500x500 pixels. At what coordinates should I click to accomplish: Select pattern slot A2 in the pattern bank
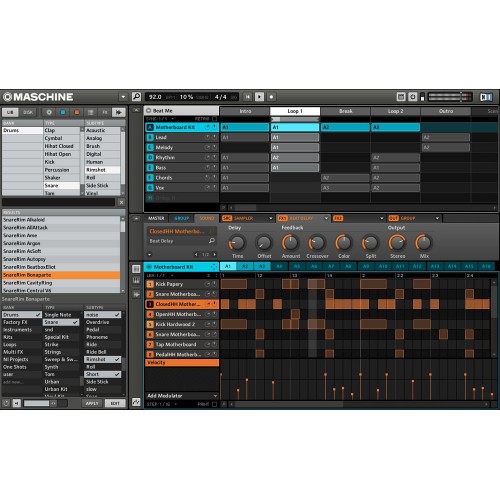tap(245, 266)
